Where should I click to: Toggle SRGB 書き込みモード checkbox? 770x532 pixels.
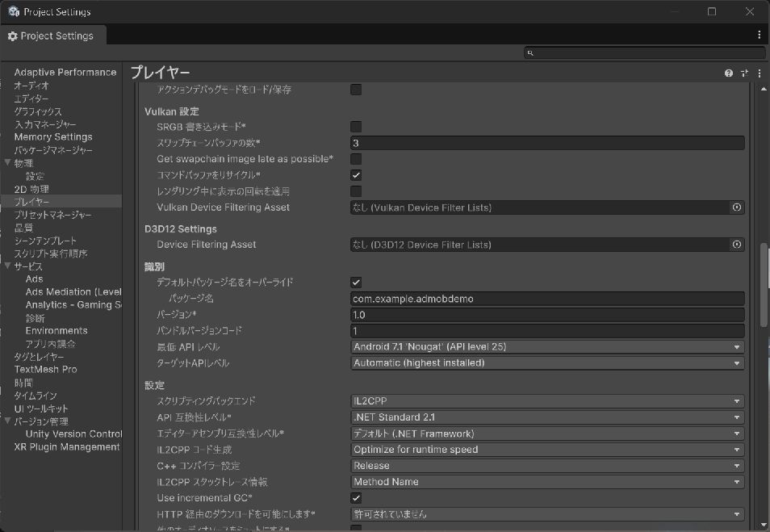pyautogui.click(x=356, y=127)
